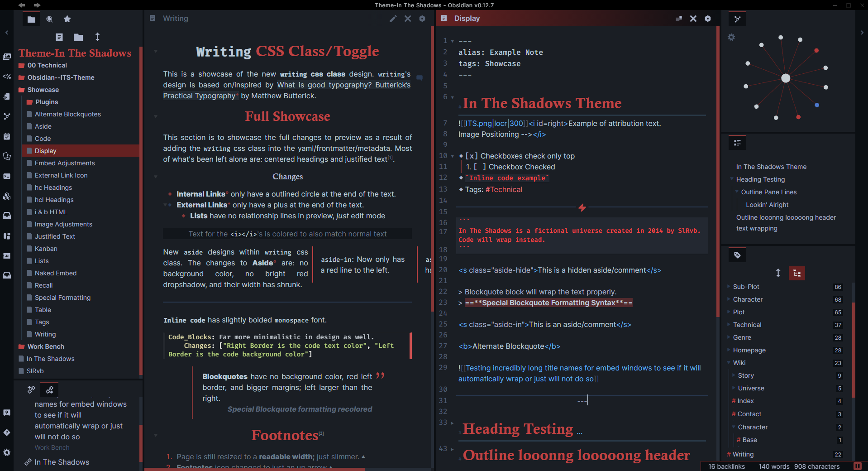Change tag pane sort order
Image resolution: width=868 pixels, height=471 pixels.
(x=778, y=273)
